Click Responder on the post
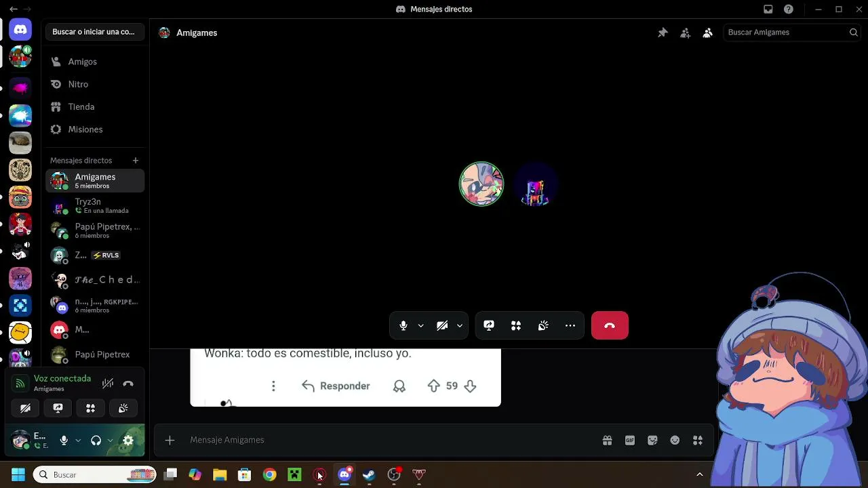The image size is (868, 488). pos(336,386)
